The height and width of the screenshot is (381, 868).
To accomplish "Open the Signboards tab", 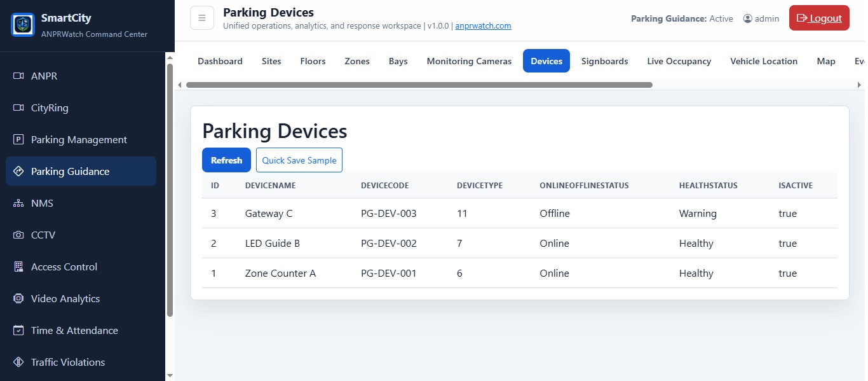I will (x=605, y=61).
